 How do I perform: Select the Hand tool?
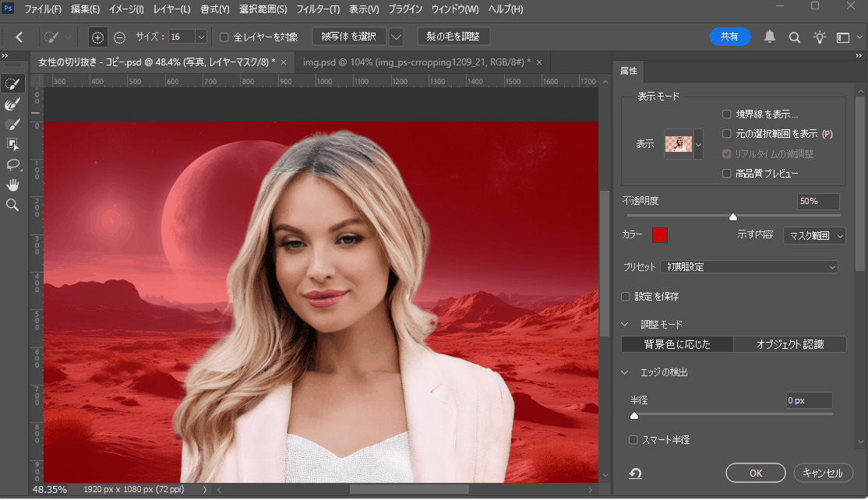point(12,185)
